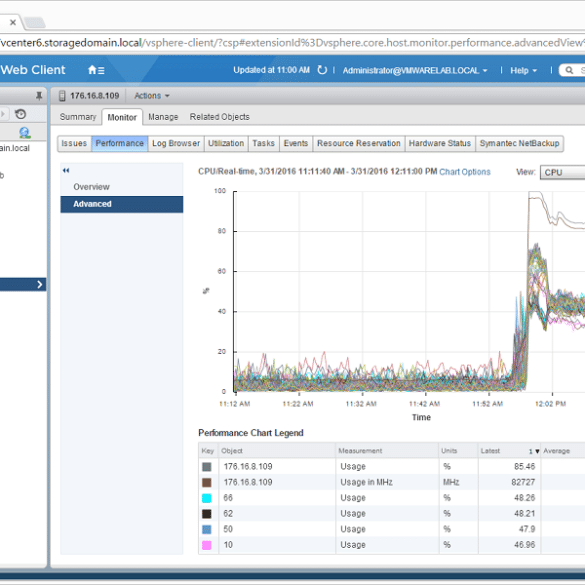
Task: Collapse the performance sidebar with the double-arrow
Action: coord(66,171)
